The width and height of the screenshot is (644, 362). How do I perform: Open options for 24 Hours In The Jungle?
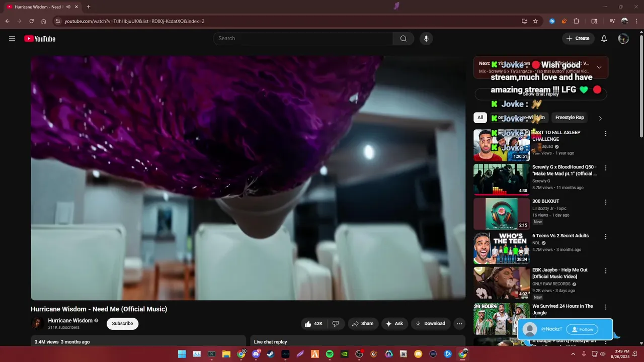point(606,307)
